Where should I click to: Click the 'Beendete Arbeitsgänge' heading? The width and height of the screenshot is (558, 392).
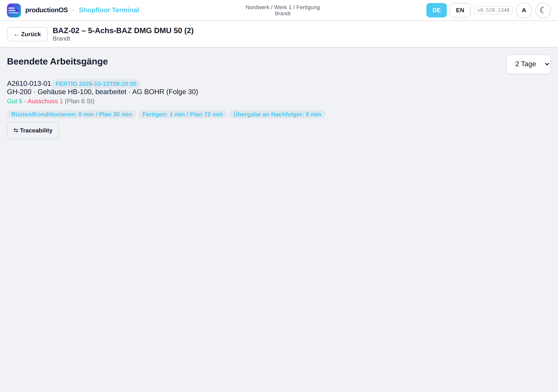[57, 62]
